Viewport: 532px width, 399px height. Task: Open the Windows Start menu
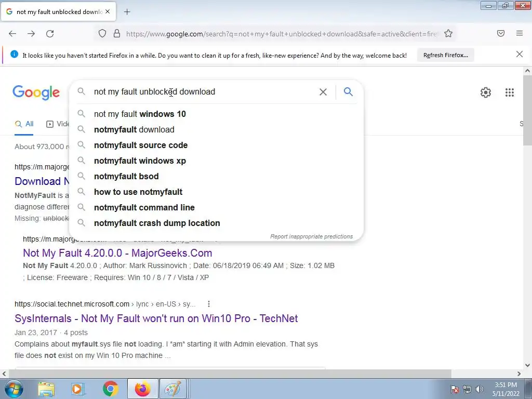pyautogui.click(x=14, y=389)
